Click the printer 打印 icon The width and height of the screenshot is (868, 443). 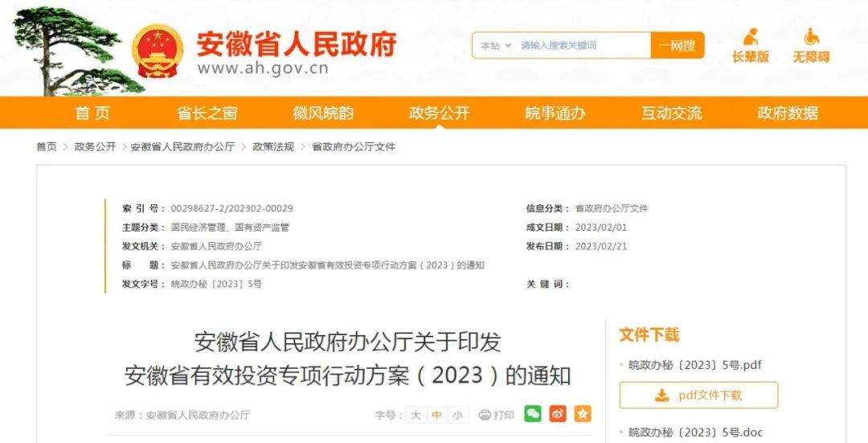coord(485,415)
